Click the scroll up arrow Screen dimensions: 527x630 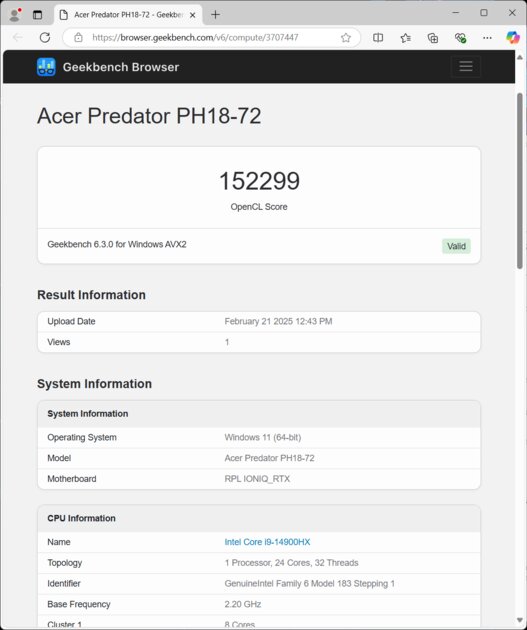point(520,57)
